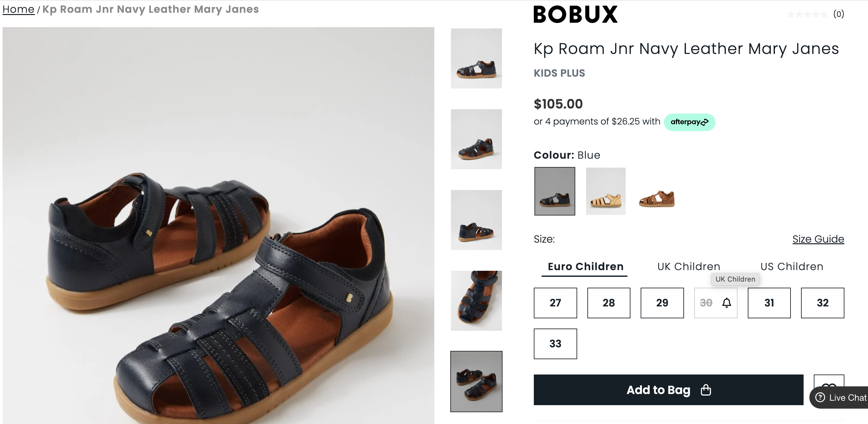This screenshot has width=868, height=424.
Task: Show the first side-view thumbnail image
Action: pos(476,58)
